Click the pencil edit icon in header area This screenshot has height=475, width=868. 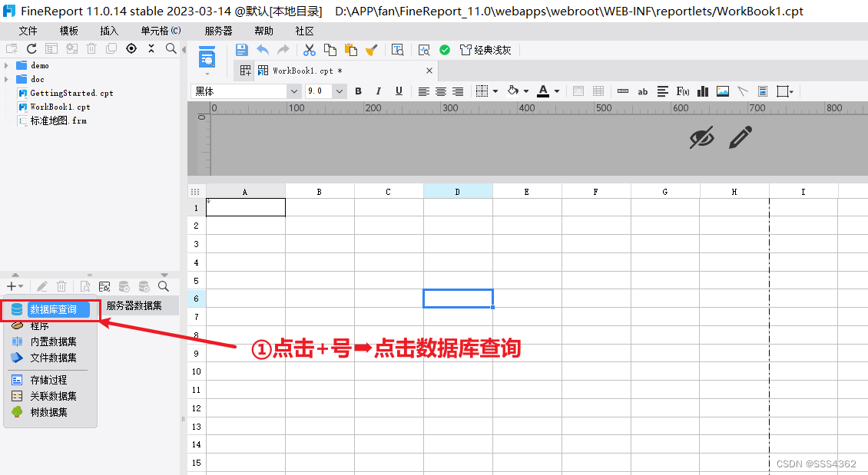tap(740, 137)
